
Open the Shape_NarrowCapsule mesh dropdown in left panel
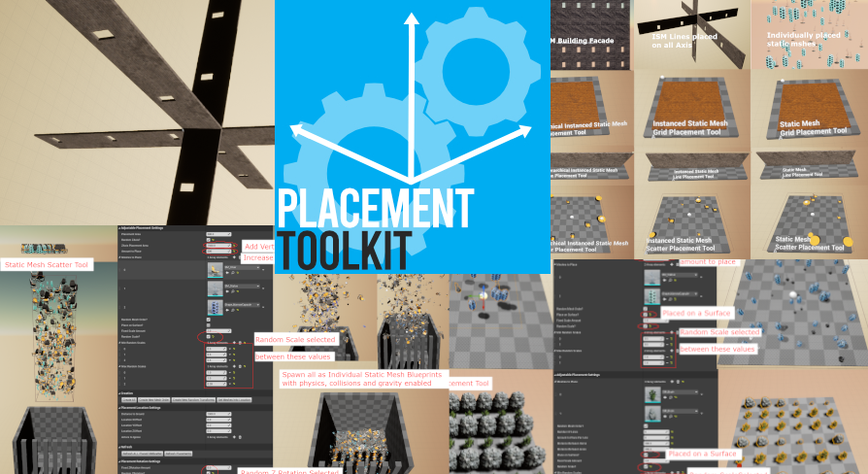coord(242,305)
